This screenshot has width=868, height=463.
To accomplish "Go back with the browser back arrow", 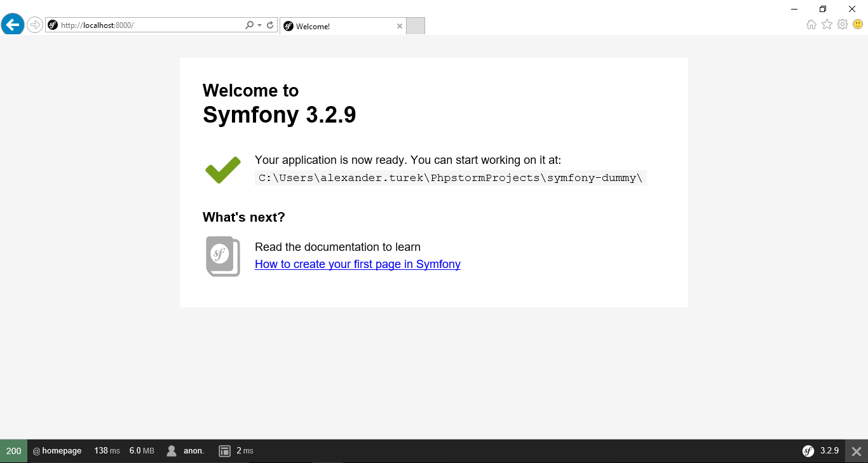I will 13,25.
